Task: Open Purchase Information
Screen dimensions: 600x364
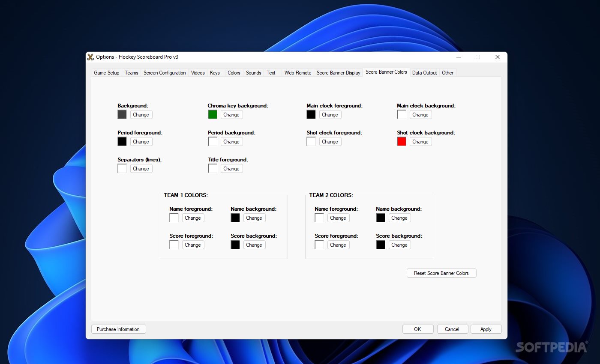Action: (x=118, y=329)
